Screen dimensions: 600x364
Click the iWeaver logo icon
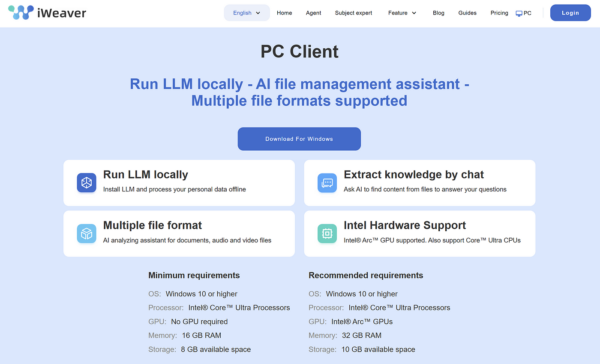(x=21, y=12)
